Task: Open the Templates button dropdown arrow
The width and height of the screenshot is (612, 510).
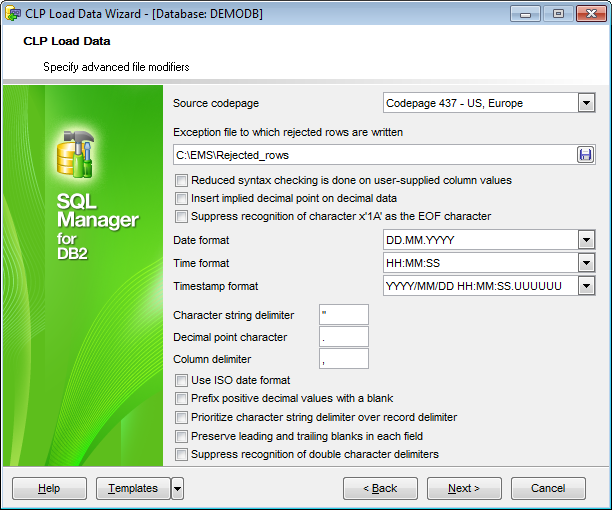Action: pos(177,488)
